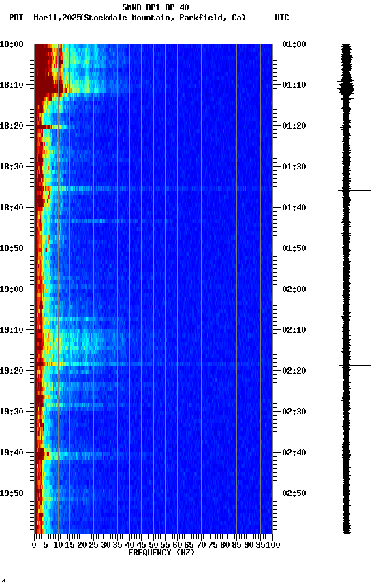
Task: Click the 'UTC' timezone label
Action: click(x=282, y=18)
